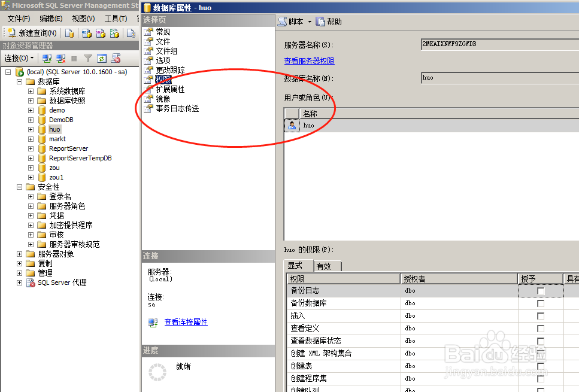
Task: Open the 常规 page
Action: [x=163, y=32]
